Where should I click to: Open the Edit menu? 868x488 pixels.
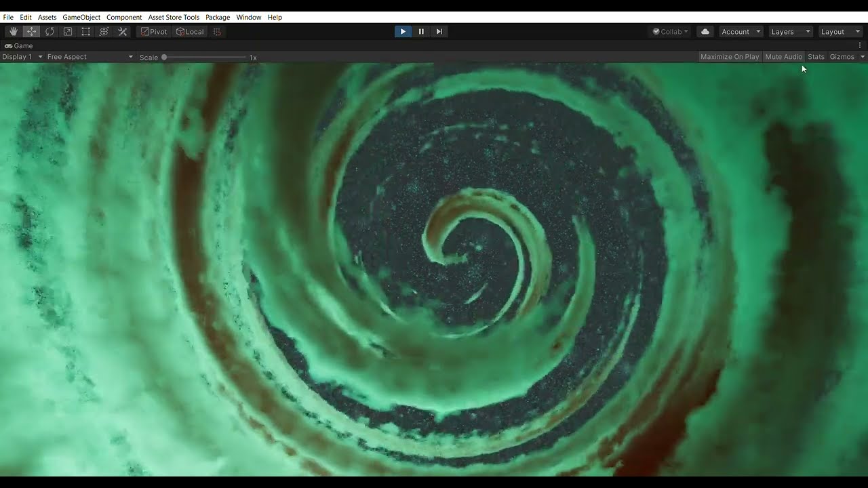(26, 17)
